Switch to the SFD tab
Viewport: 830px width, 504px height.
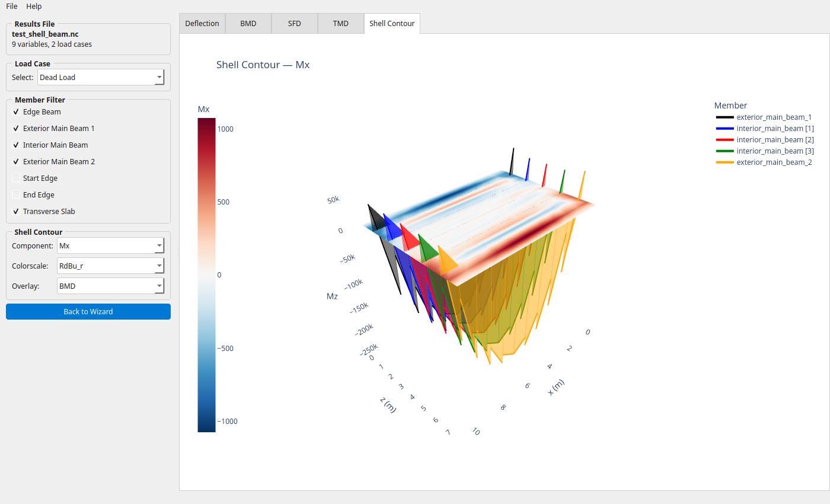coord(294,24)
